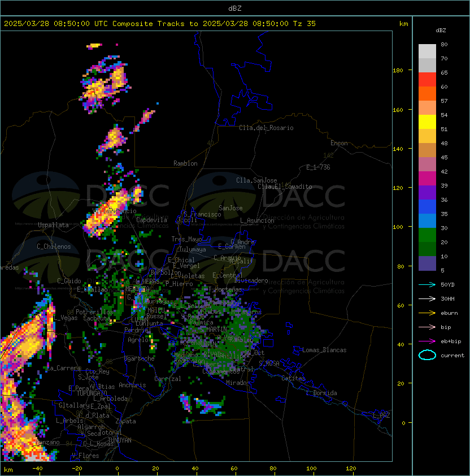Click the 'Divisadero' map label
Screen dimensions: 470x476
(x=251, y=280)
